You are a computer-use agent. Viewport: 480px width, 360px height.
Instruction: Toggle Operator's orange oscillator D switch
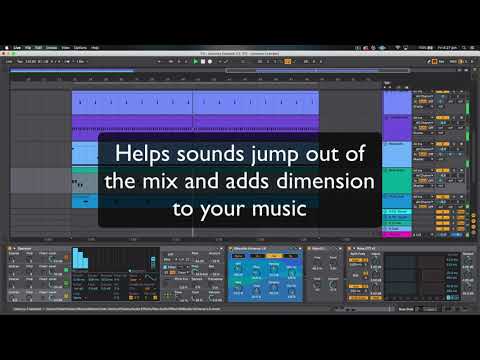click(66, 258)
